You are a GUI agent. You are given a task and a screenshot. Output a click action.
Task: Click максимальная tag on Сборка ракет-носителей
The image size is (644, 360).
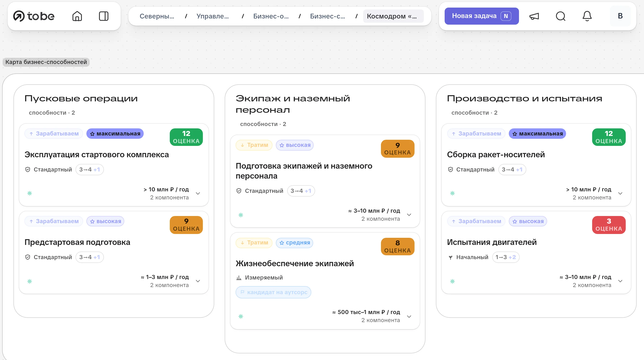click(537, 134)
